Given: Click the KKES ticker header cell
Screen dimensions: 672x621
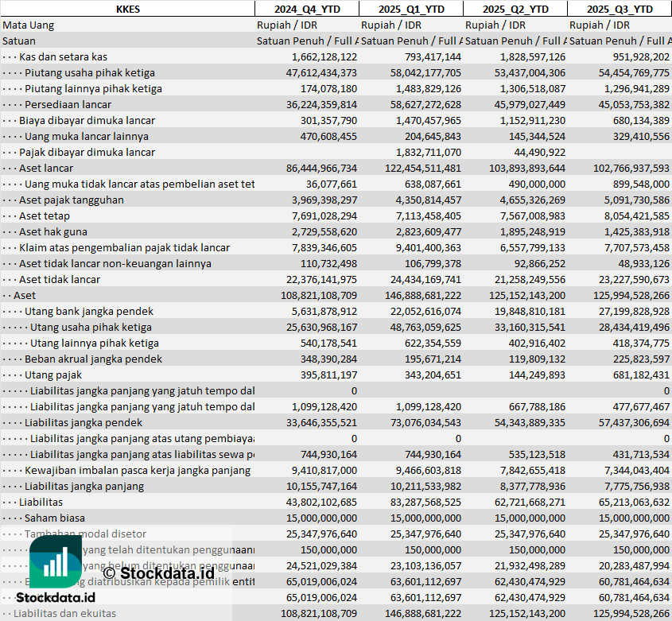Looking at the screenshot, I should click(128, 9).
